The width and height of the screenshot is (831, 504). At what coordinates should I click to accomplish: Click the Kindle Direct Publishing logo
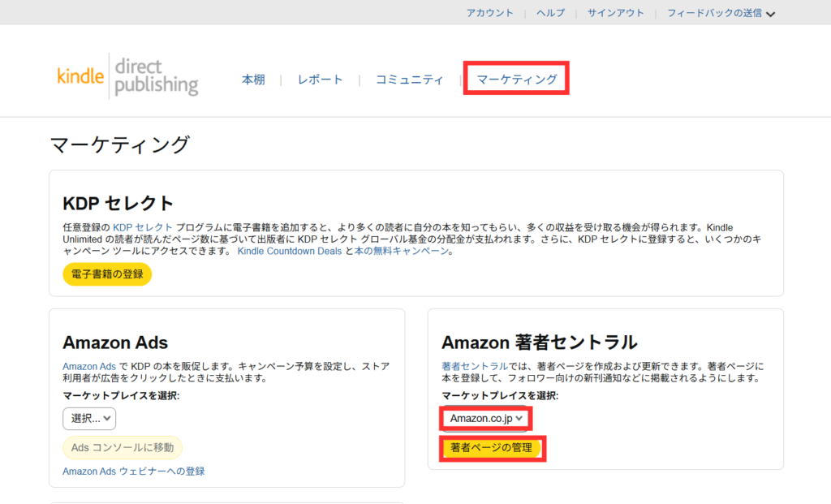coord(127,77)
